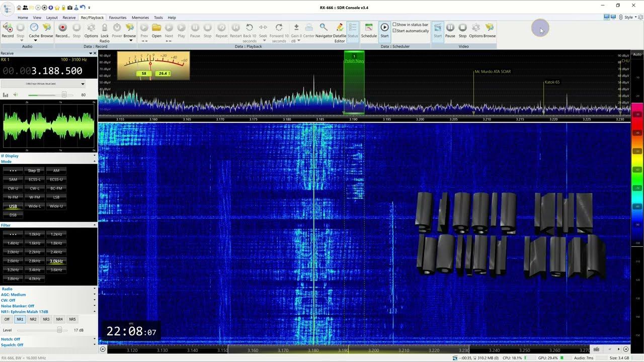Screen dimensions: 644x362
Task: Toggle Lock Radio padlock
Action: 105,33
